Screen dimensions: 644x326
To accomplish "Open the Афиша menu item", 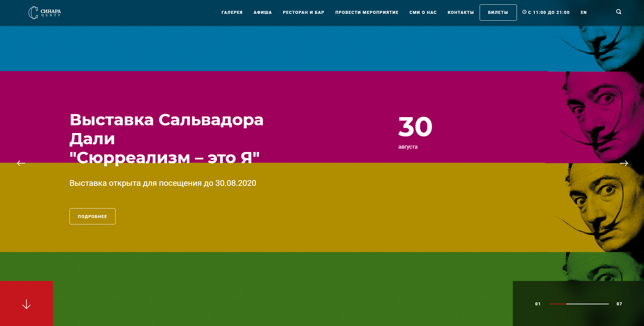I will point(263,13).
